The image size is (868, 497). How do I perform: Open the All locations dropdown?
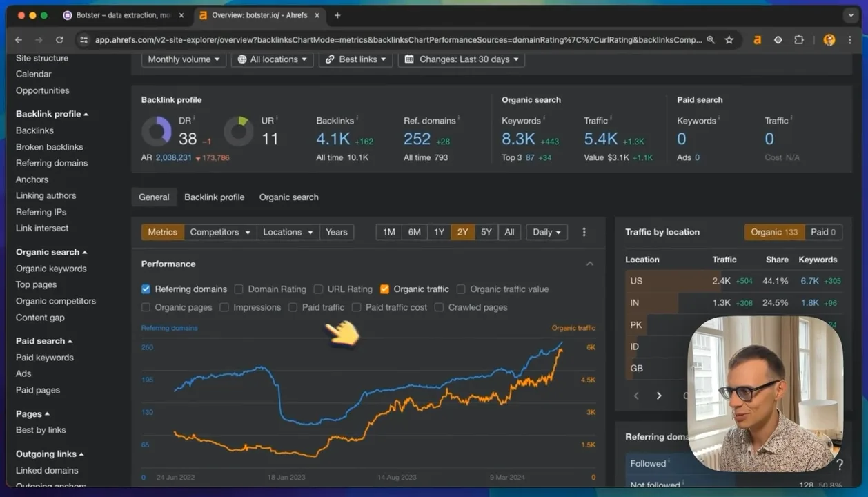point(272,59)
